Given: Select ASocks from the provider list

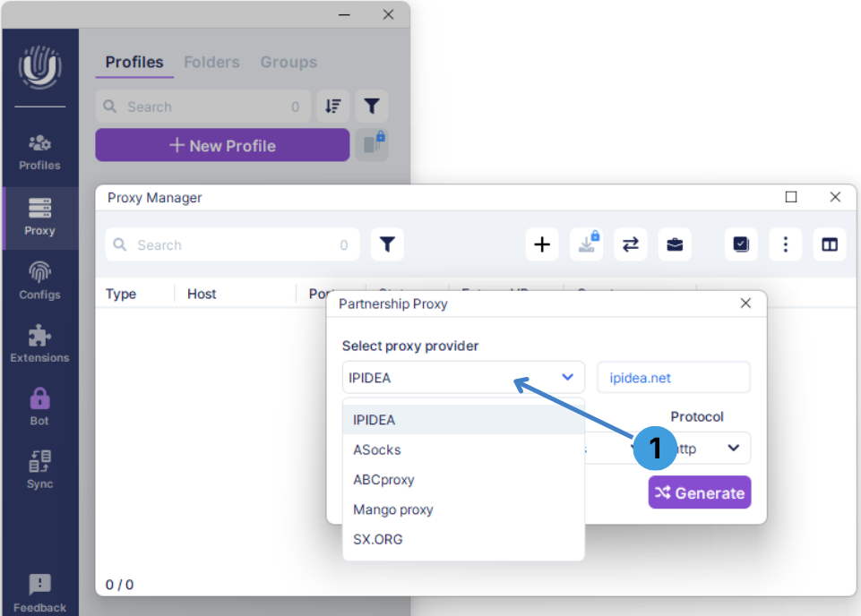Looking at the screenshot, I should click(463, 449).
